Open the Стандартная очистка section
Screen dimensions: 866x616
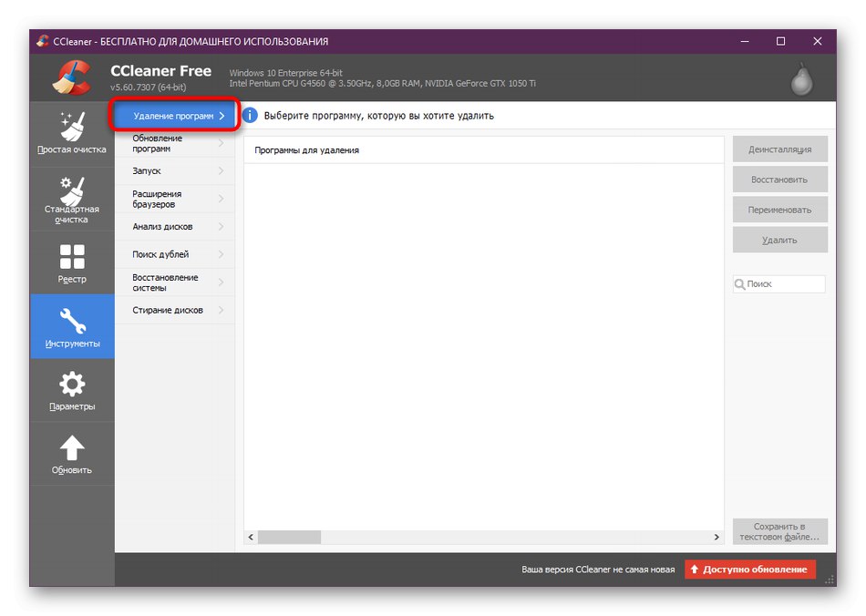pos(72,200)
